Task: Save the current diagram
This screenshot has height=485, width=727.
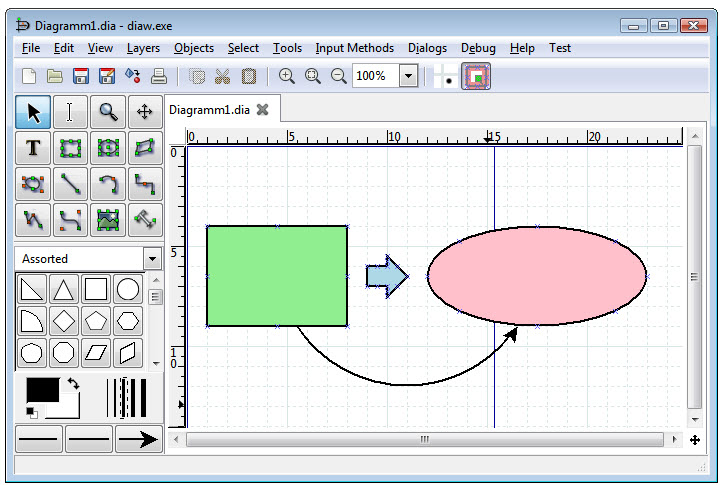Action: pyautogui.click(x=81, y=76)
